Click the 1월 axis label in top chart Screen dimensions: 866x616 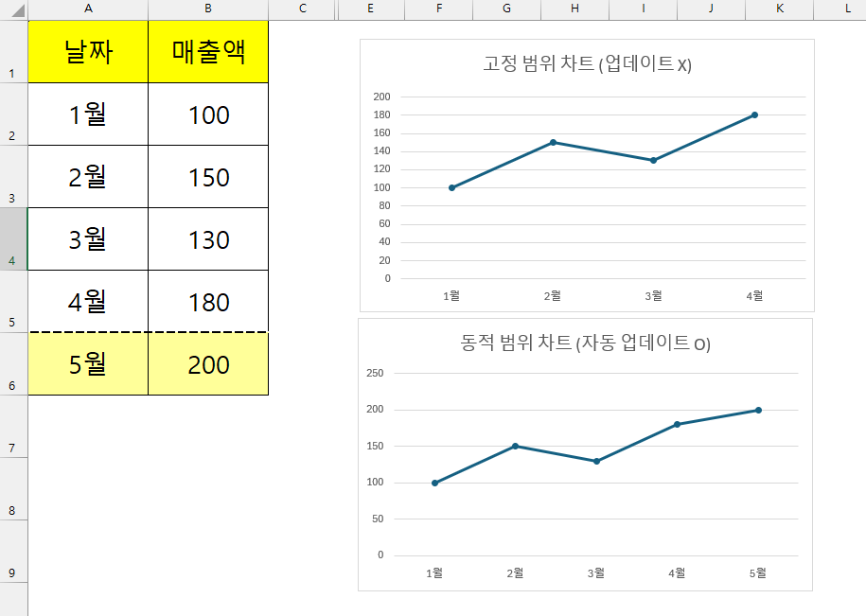[451, 295]
